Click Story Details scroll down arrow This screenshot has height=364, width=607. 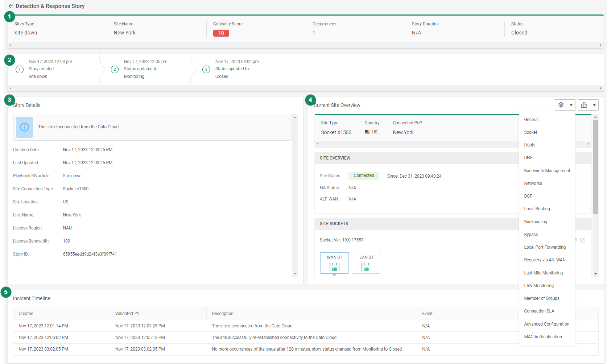pos(295,274)
